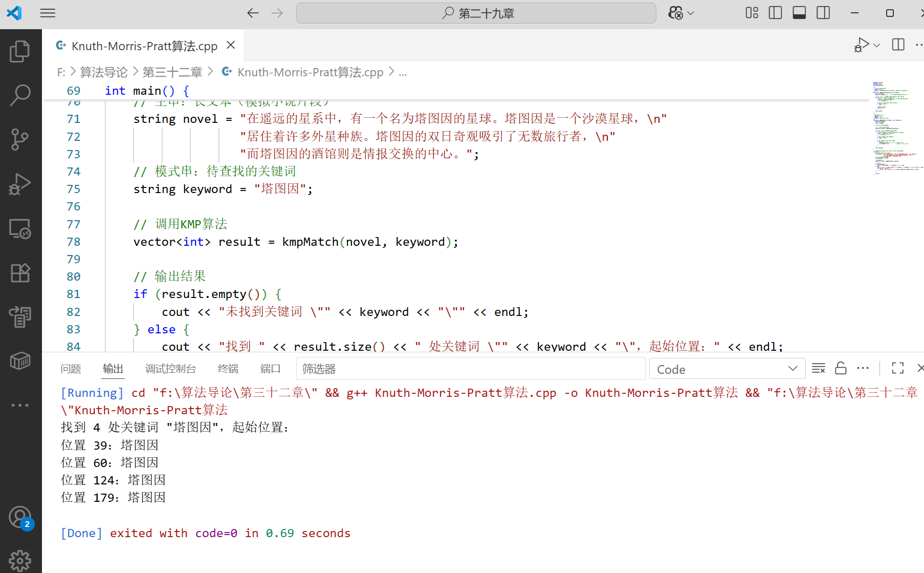Screen dimensions: 924x573
Task: Open the Copilot chat icon in title bar
Action: click(676, 13)
